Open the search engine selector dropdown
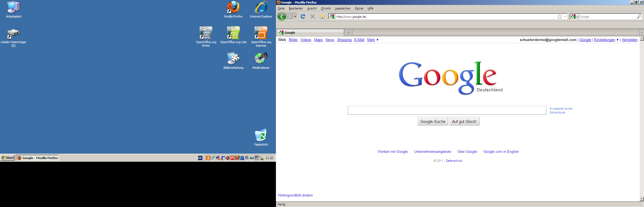The image size is (644, 207). click(574, 16)
